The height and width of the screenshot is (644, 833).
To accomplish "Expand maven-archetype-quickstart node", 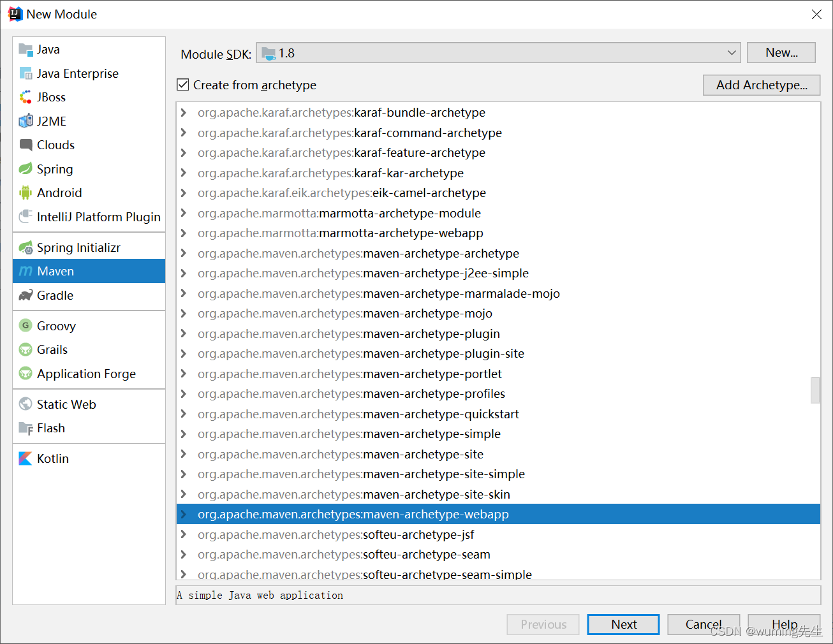I will click(x=184, y=414).
